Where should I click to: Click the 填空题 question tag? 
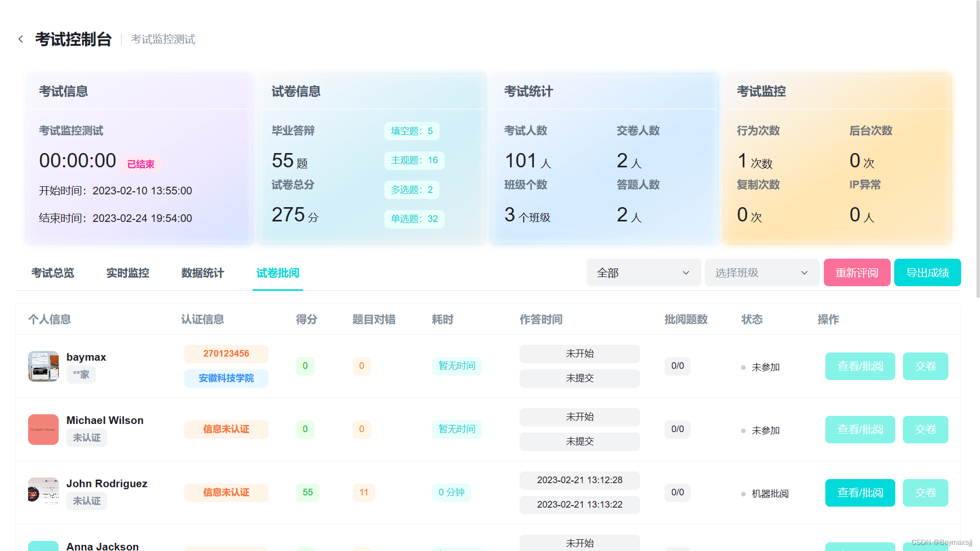411,131
